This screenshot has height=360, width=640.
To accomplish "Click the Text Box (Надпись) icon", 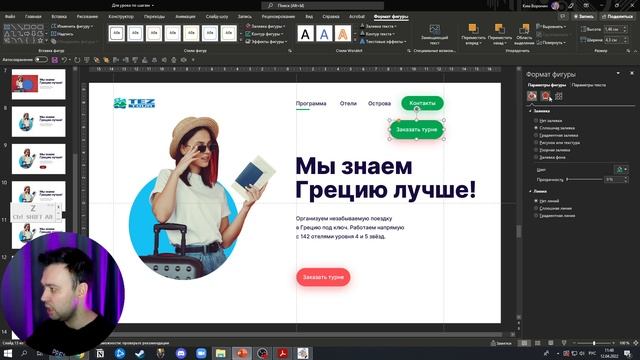I will 62,34.
